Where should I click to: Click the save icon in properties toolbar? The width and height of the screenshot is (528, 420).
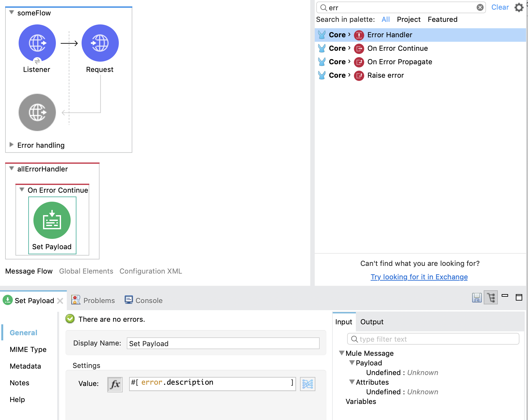[x=477, y=298]
